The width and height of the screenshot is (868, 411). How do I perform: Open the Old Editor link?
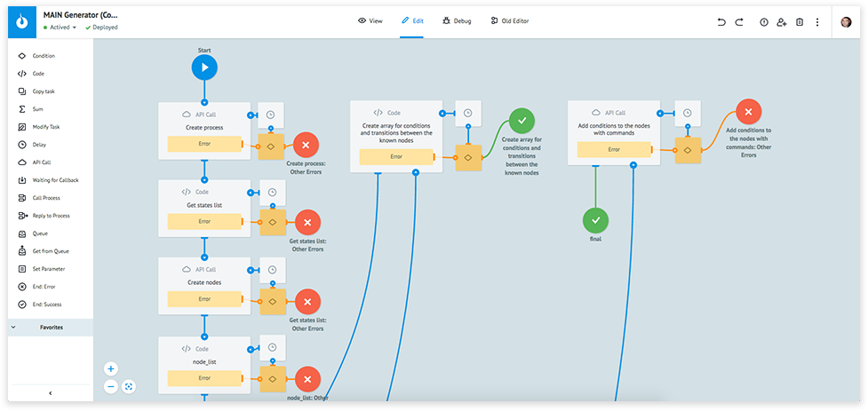pos(510,20)
